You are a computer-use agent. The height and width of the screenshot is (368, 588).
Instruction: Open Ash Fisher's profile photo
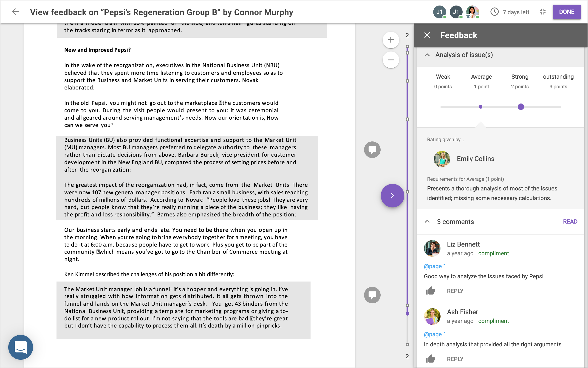432,316
